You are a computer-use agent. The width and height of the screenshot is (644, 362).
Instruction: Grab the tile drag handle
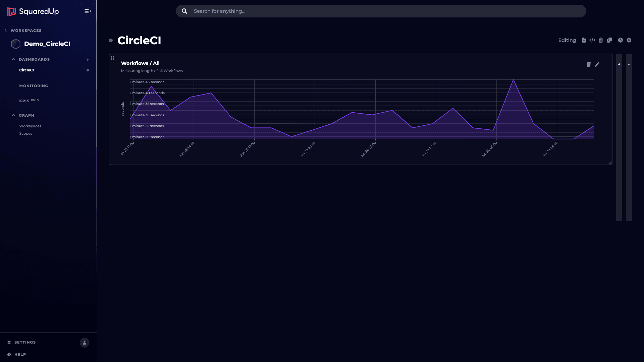tap(112, 58)
